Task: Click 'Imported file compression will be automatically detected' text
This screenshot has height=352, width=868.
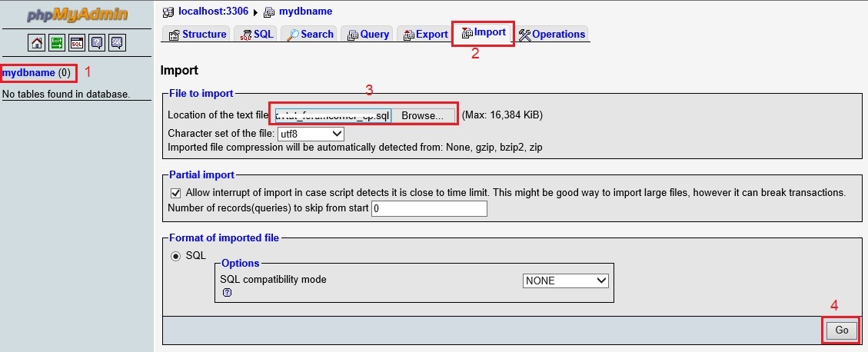Action: 355,148
